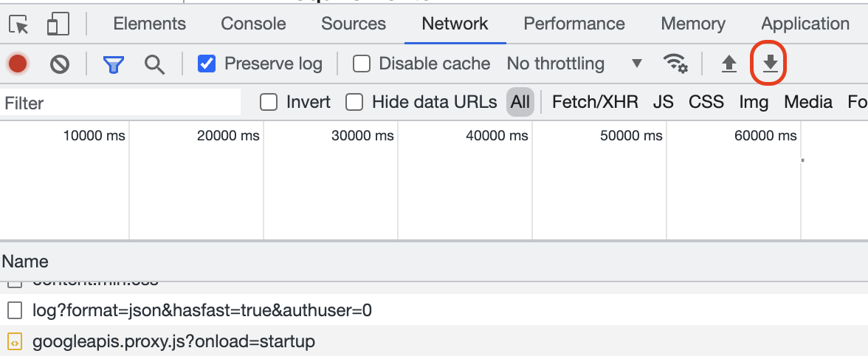Click the inspect element cursor icon
The height and width of the screenshot is (362, 868).
[x=20, y=25]
